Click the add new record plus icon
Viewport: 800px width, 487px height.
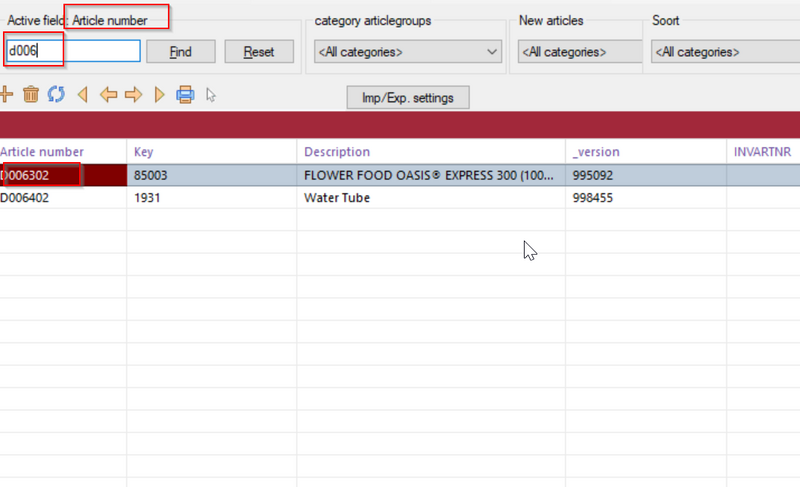pyautogui.click(x=5, y=95)
